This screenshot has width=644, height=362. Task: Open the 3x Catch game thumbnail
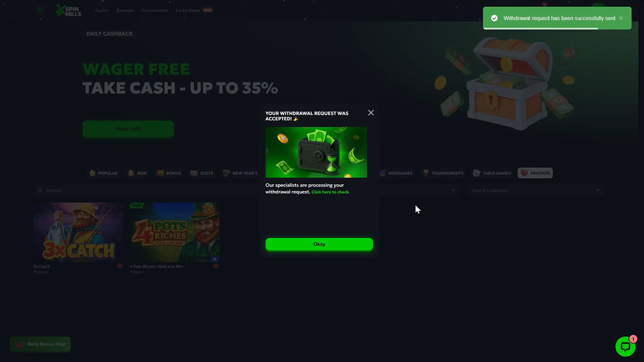pyautogui.click(x=78, y=232)
